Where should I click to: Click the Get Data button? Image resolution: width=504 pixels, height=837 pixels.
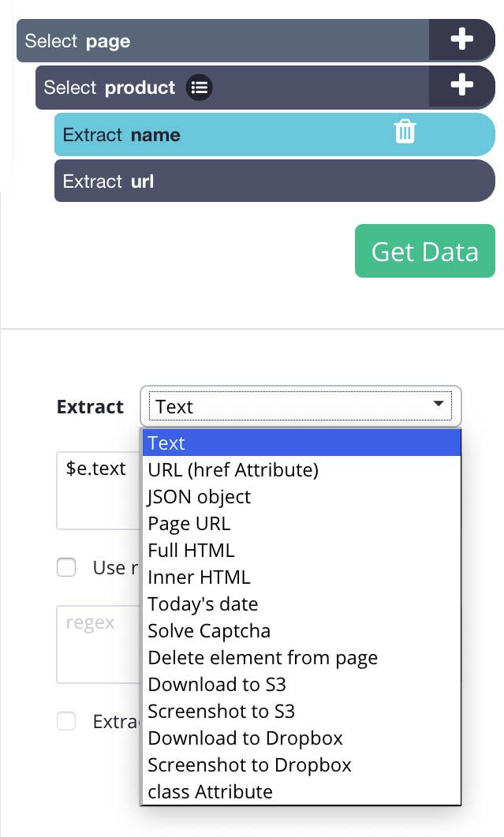424,251
